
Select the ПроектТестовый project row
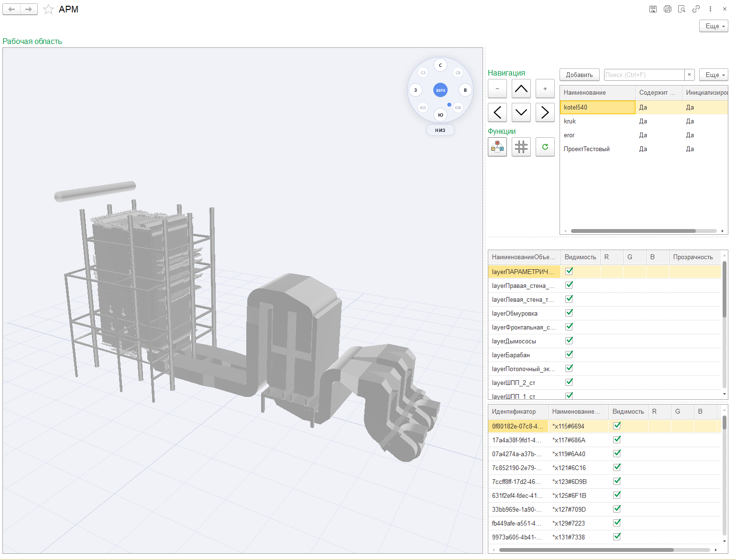(644, 149)
